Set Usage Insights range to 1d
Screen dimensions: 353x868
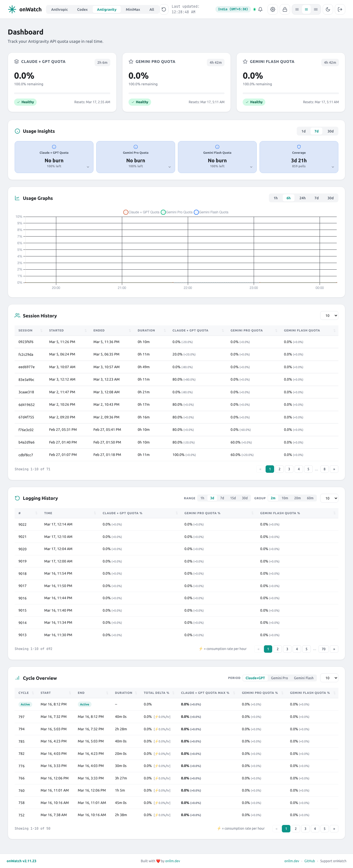point(303,131)
